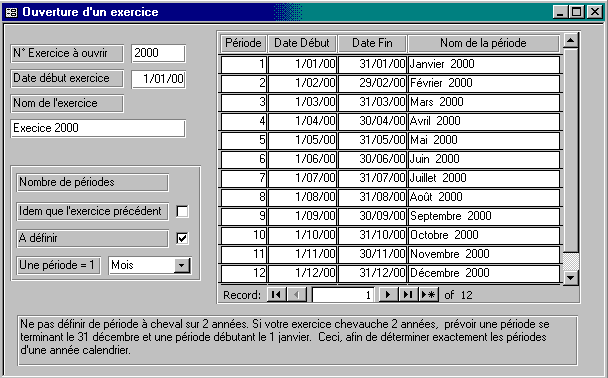Image resolution: width=608 pixels, height=378 pixels.
Task: Click the scrollbar down arrow in periods table
Action: 570,277
